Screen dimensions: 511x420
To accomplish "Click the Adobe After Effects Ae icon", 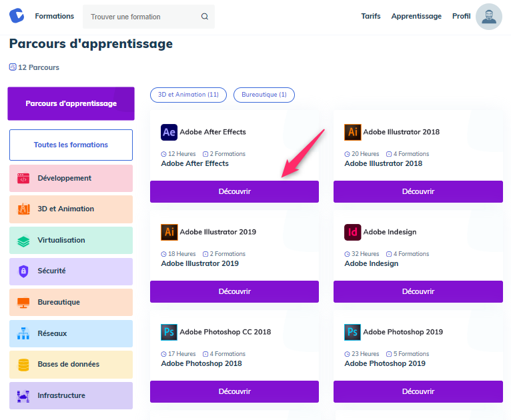I will point(169,132).
